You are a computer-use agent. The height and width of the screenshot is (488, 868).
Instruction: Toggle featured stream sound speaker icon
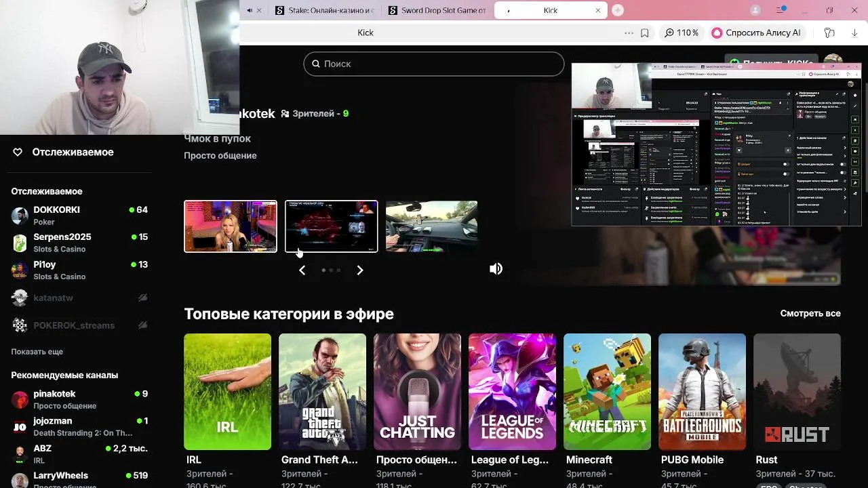[x=496, y=269]
